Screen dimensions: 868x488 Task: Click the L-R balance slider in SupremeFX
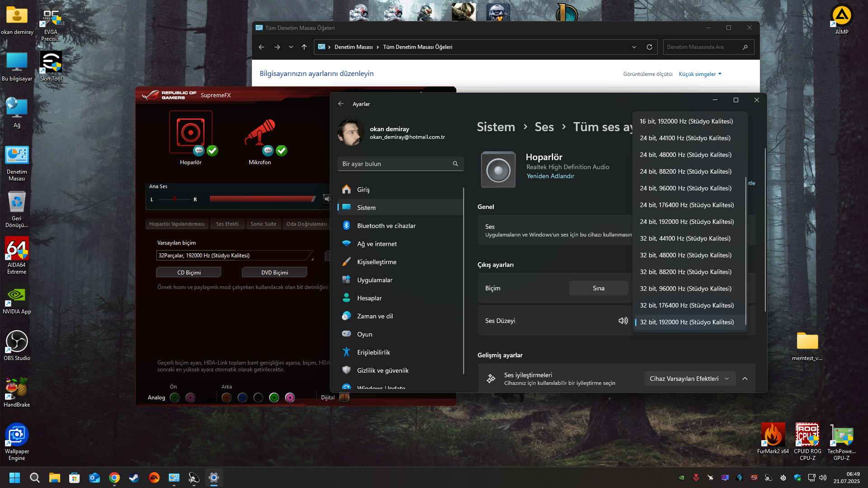(x=174, y=199)
